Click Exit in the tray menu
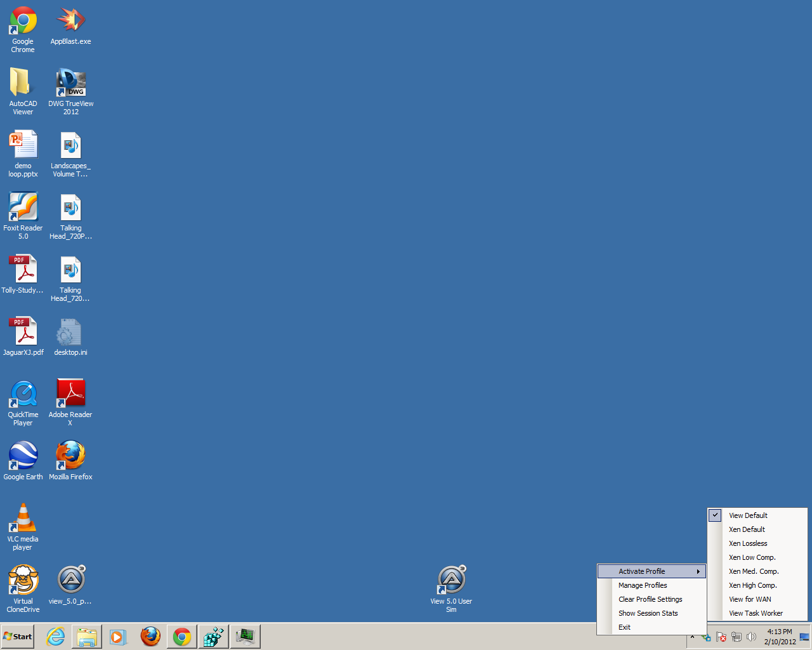812x650 pixels. tap(624, 627)
